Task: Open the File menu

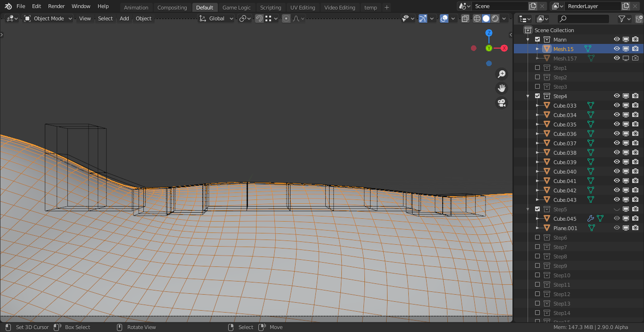Action: (21, 6)
